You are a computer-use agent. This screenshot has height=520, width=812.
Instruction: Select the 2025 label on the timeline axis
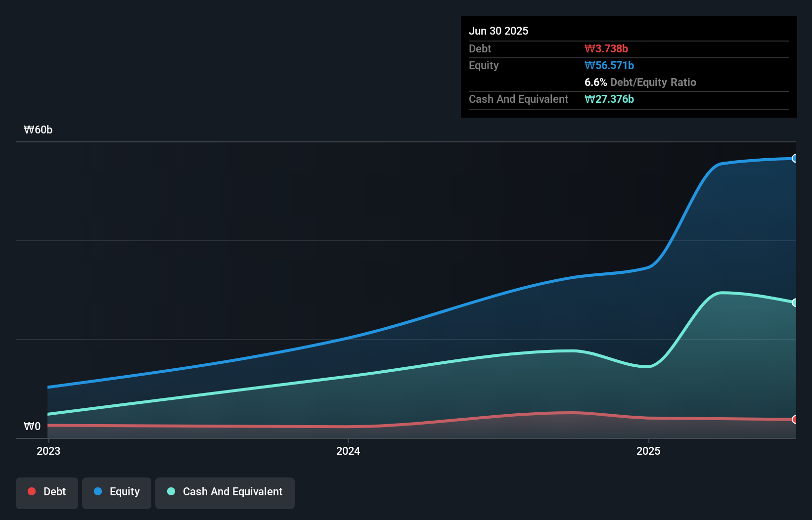[x=649, y=451]
